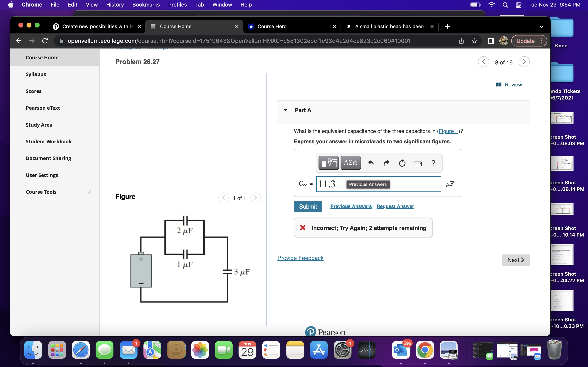
Task: Open keyboard shortcuts icon in answer toolbar
Action: [418, 164]
